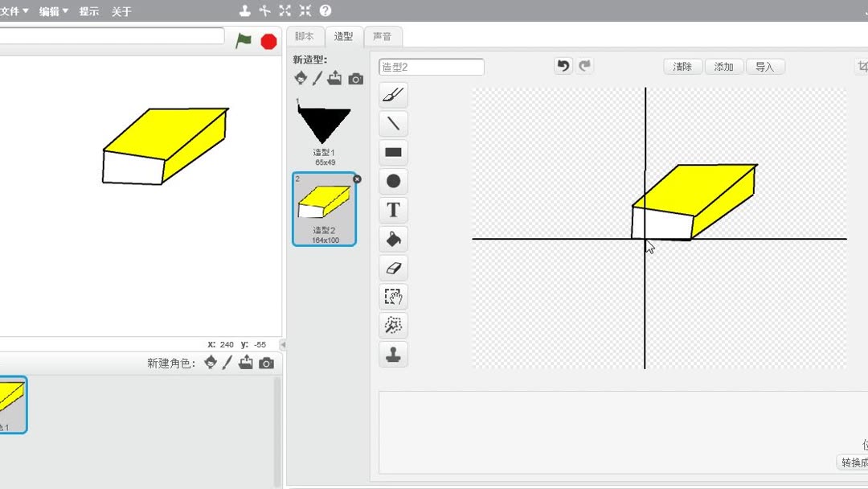Viewport: 868px width, 489px height.
Task: Switch to the 声音 sounds tab
Action: pos(383,36)
